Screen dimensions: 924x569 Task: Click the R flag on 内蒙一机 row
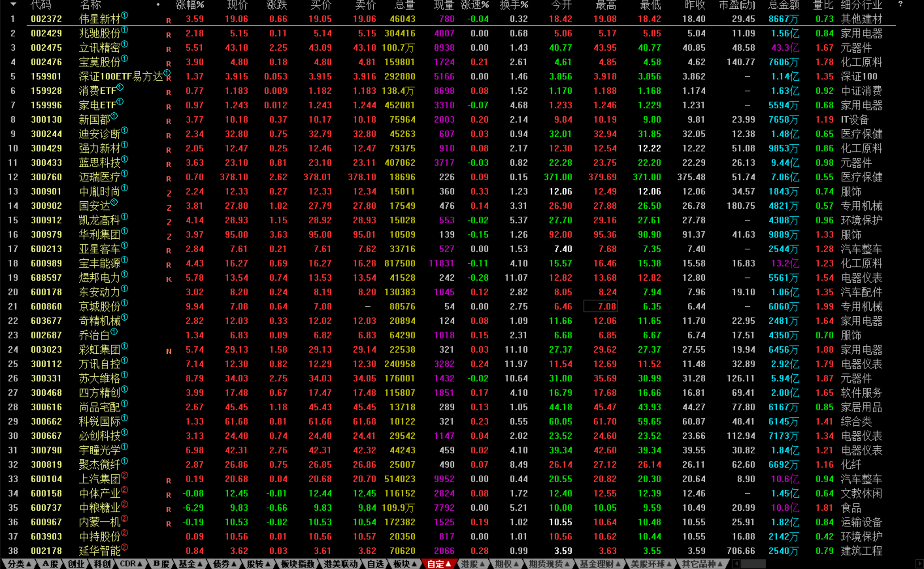pyautogui.click(x=169, y=524)
